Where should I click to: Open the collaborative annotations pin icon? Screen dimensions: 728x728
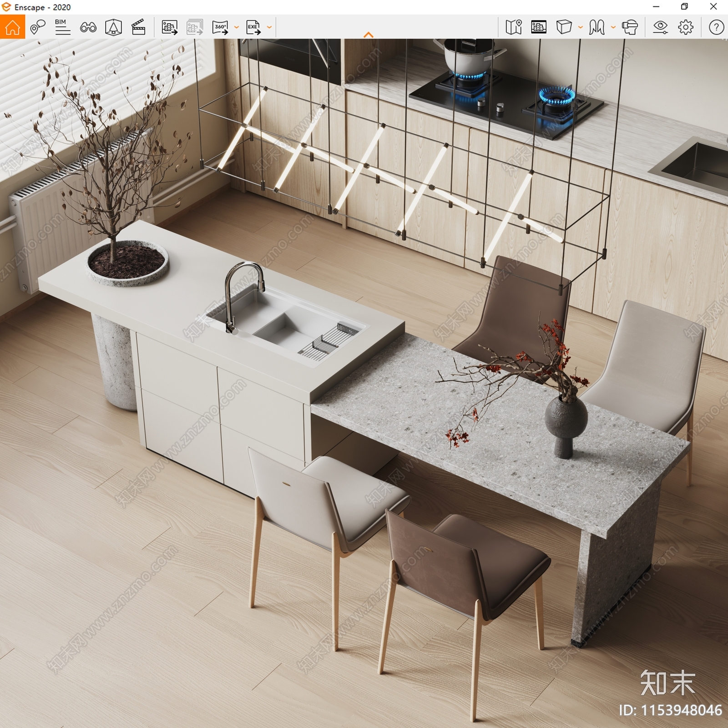pos(38,27)
